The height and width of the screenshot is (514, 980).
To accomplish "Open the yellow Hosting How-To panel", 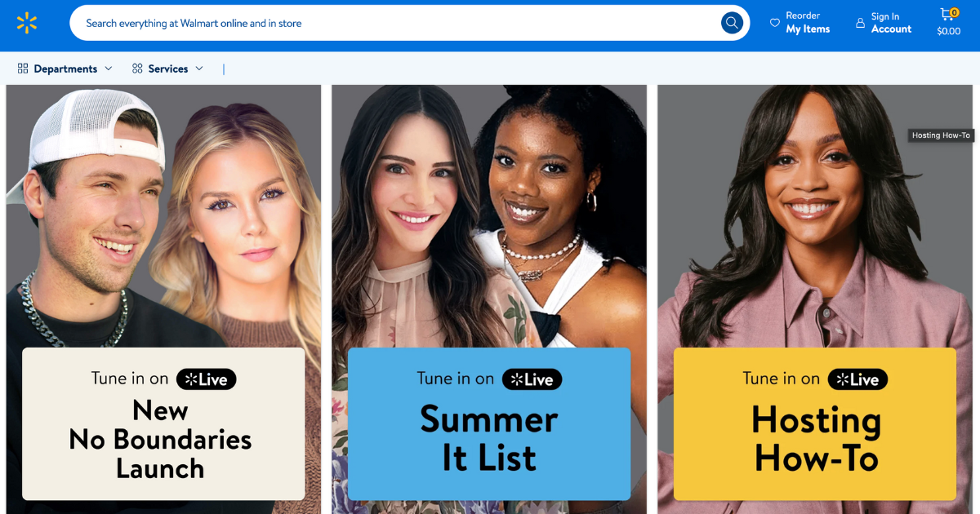I will coord(815,423).
